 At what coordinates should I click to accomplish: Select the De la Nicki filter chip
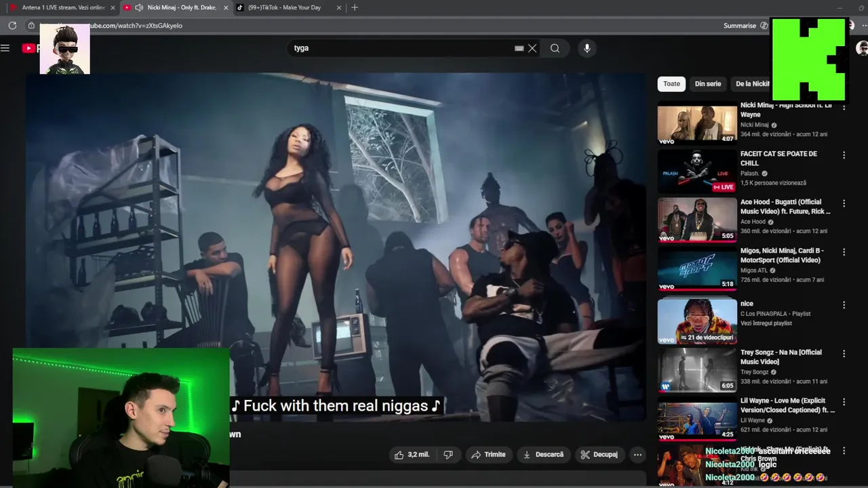click(x=751, y=84)
